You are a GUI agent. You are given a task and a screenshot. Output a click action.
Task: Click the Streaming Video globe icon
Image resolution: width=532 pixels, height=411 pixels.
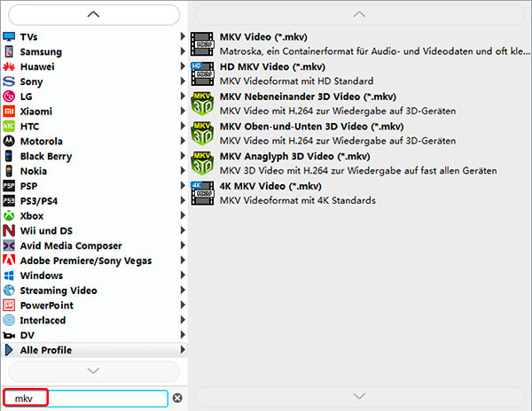(x=9, y=290)
